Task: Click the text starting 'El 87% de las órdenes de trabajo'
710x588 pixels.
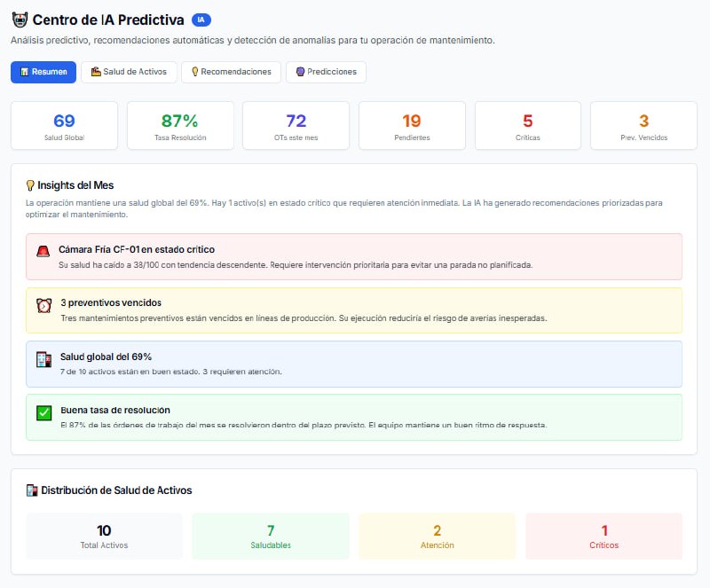Action: coord(304,425)
